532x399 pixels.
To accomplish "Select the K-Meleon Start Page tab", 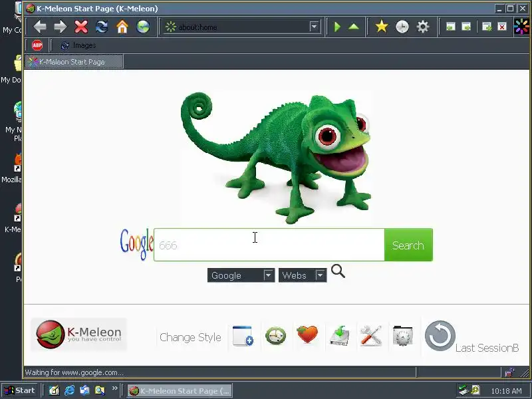I will click(x=74, y=62).
